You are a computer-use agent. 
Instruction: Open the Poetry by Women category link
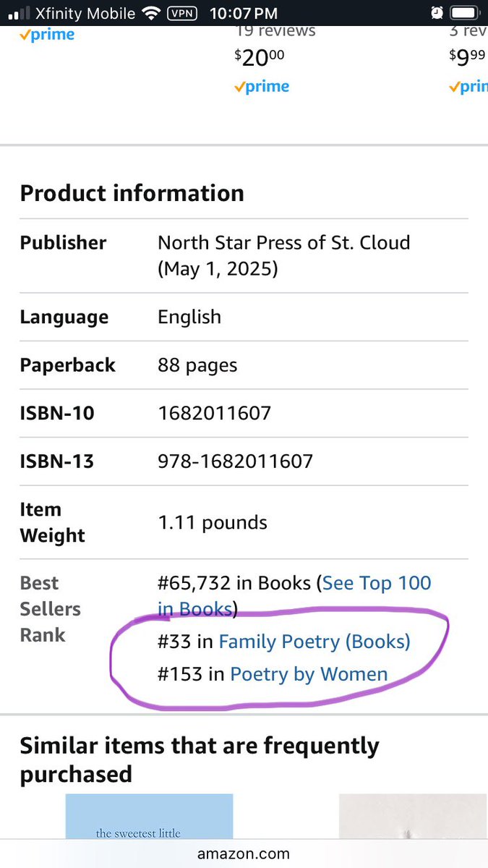tap(309, 675)
